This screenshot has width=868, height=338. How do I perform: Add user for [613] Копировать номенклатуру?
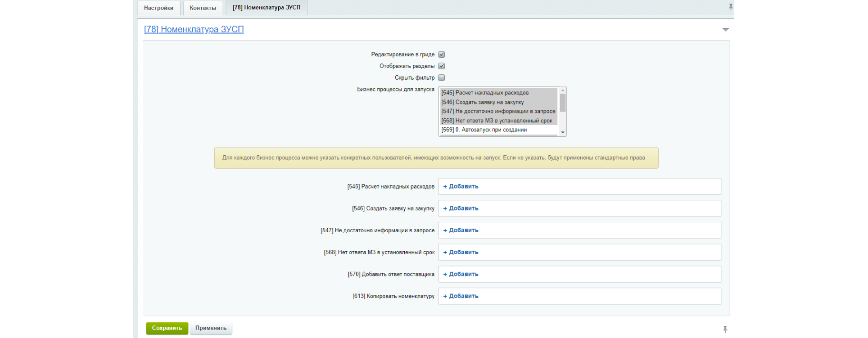coord(461,296)
